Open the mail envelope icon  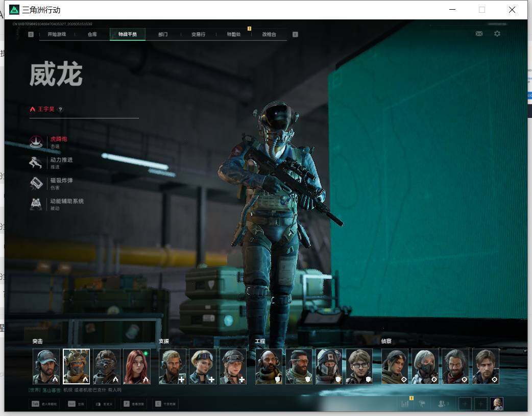click(x=479, y=34)
